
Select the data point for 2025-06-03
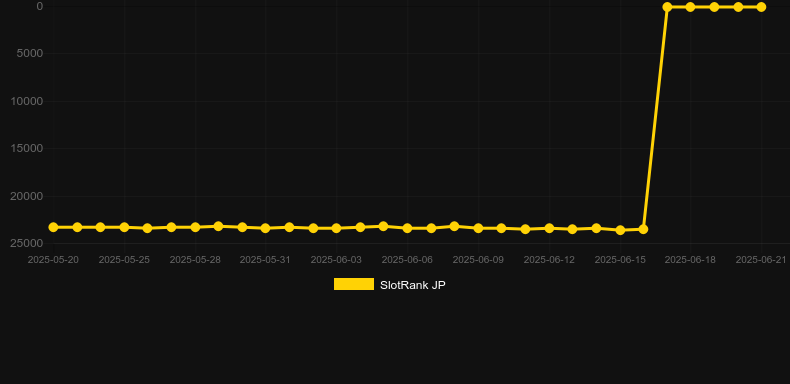click(x=337, y=228)
